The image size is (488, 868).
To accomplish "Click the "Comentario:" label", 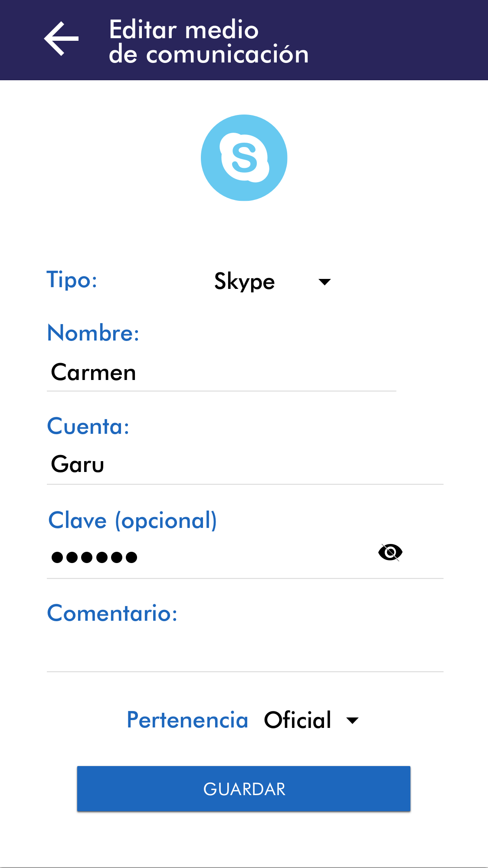I will click(112, 613).
